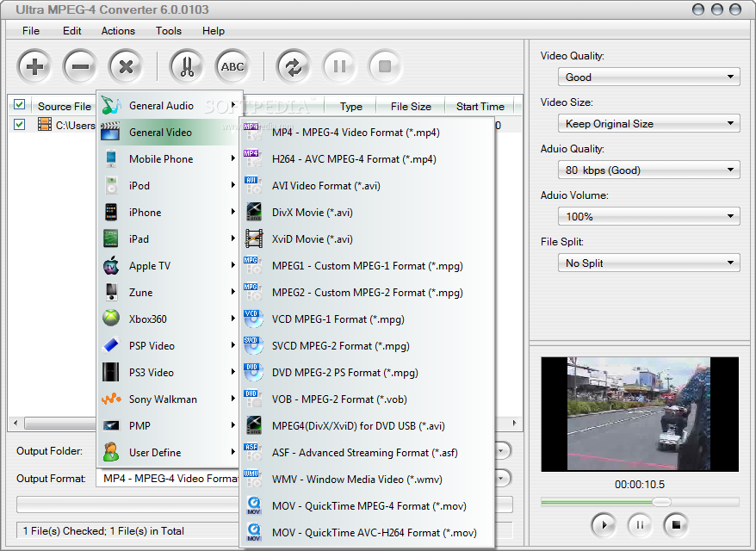This screenshot has height=551, width=756.
Task: Choose SVCD MPEG-2 Format (*.mpg)
Action: pyautogui.click(x=368, y=345)
